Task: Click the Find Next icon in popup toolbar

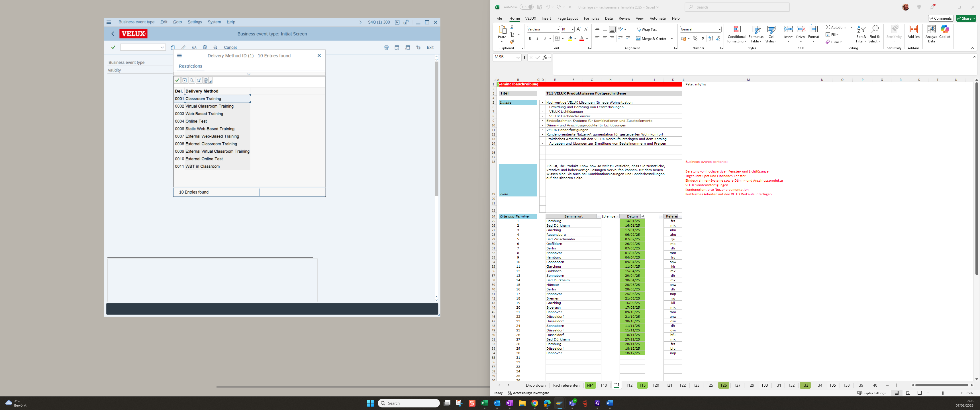Action: (199, 80)
